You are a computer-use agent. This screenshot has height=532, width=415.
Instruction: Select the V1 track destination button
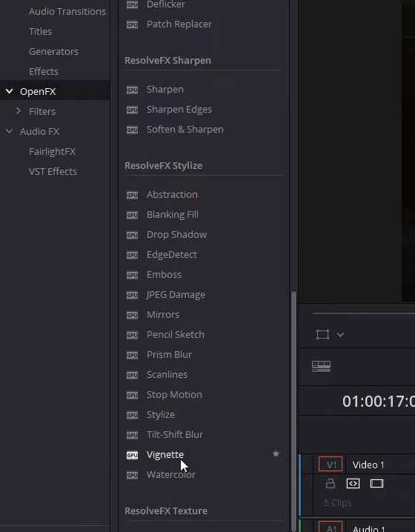click(x=331, y=465)
